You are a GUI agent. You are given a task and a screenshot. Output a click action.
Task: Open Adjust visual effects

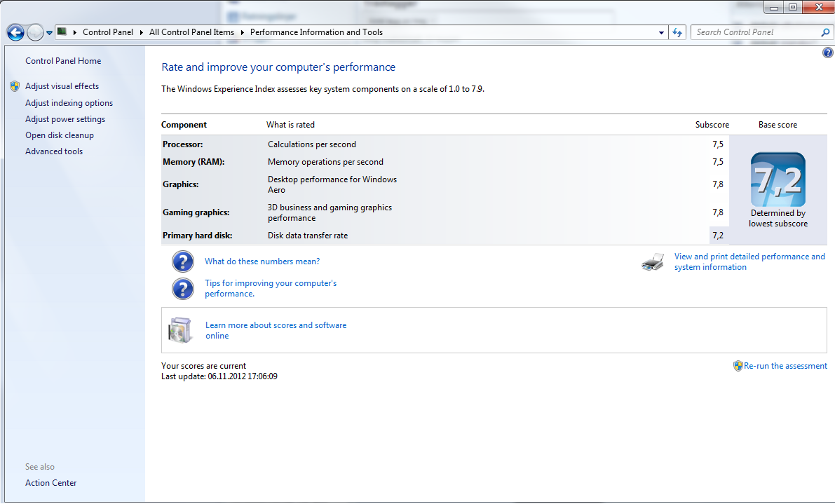pos(62,86)
